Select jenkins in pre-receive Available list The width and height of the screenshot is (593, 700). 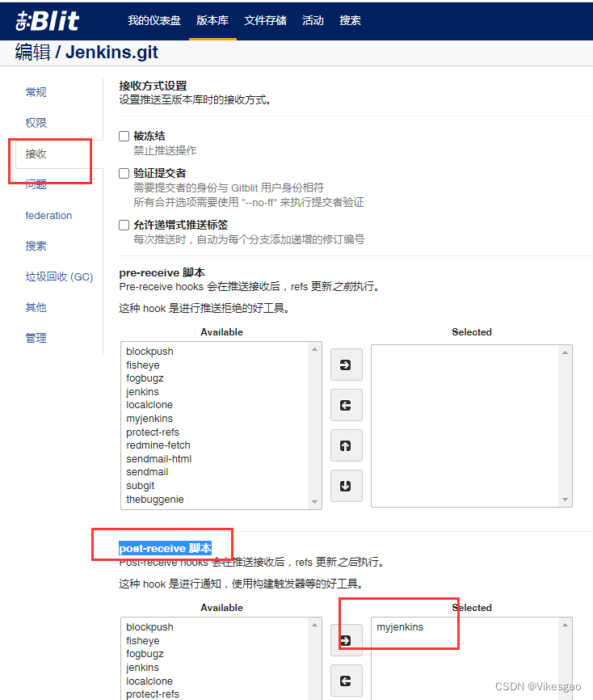142,391
